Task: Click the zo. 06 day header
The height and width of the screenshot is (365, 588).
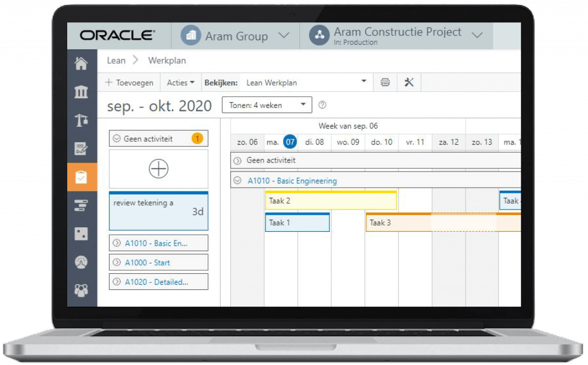Action: tap(247, 142)
